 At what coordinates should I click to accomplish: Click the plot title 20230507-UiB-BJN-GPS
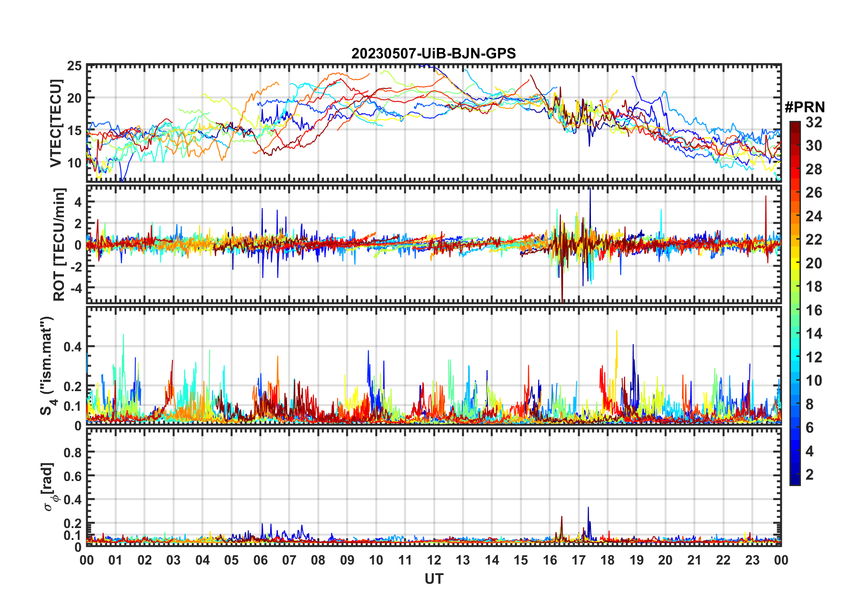click(434, 54)
